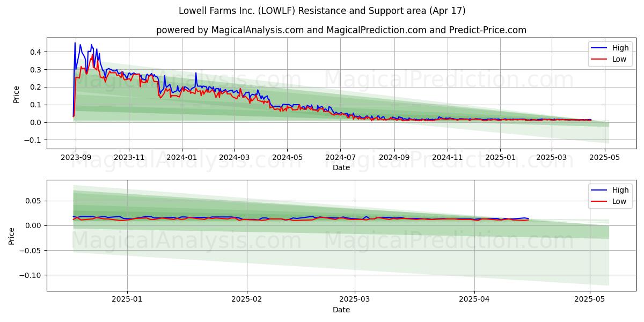Image resolution: width=644 pixels, height=322 pixels.
Task: Click the '2025-01' x-axis label on the bottom chart
Action: [127, 300]
